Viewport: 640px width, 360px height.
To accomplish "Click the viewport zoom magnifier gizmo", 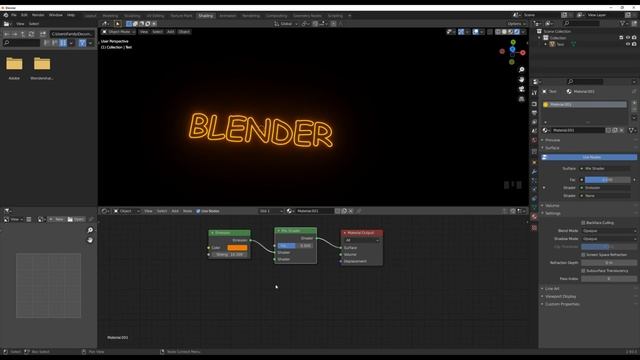I will point(521,70).
